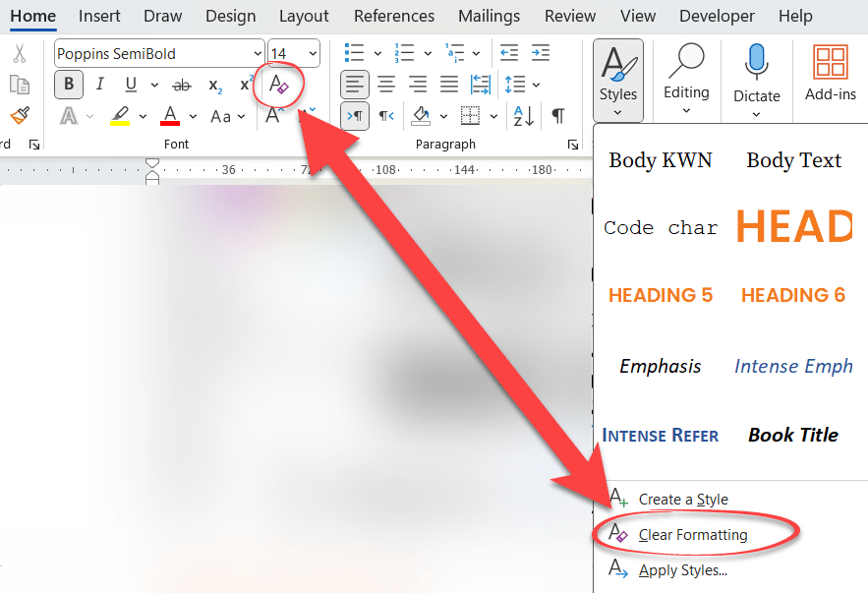Toggle underline formatting
This screenshot has height=593, width=868.
click(x=129, y=85)
